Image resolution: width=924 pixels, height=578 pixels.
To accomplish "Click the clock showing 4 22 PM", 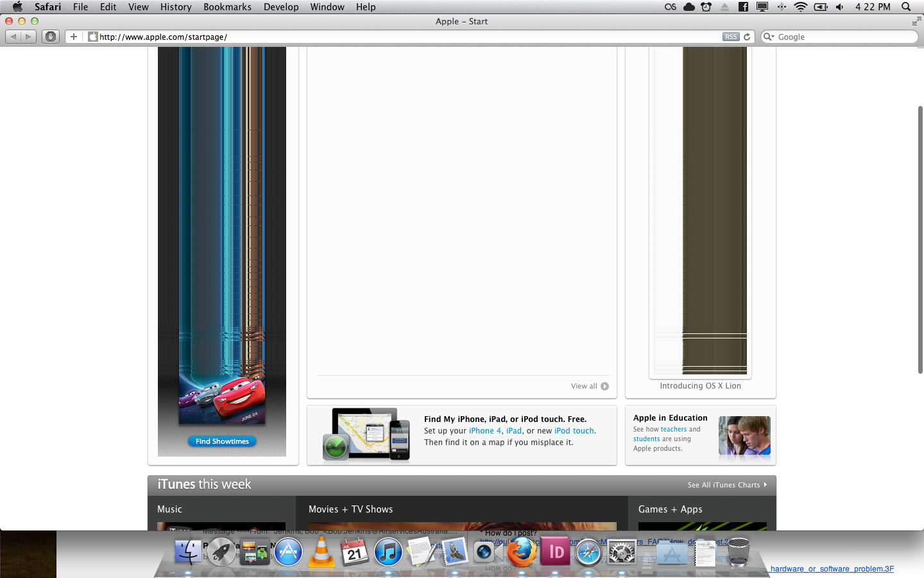I will pos(873,6).
